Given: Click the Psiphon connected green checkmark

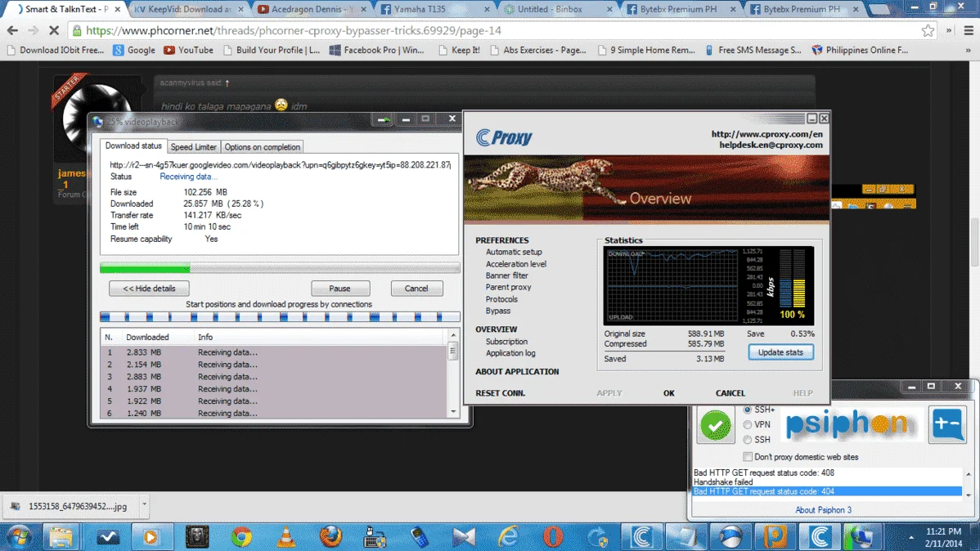Looking at the screenshot, I should point(716,425).
